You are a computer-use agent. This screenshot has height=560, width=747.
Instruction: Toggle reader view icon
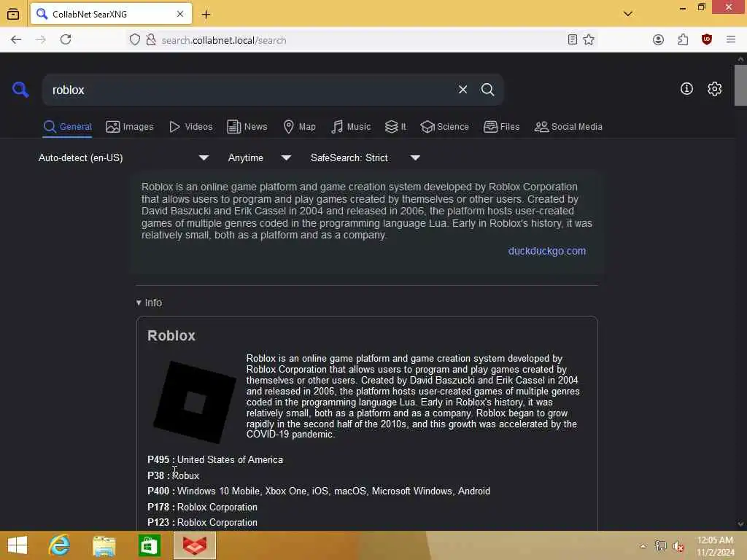[572, 40]
